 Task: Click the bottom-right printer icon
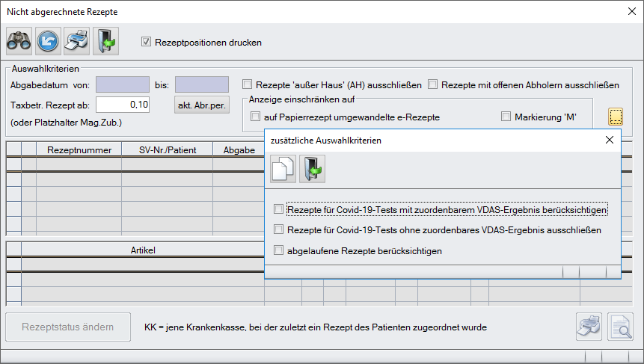tap(588, 326)
